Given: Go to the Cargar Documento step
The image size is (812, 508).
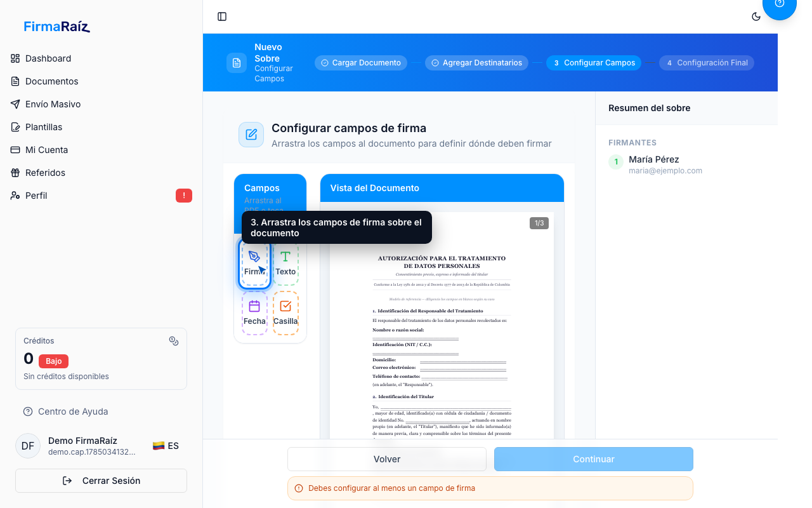Looking at the screenshot, I should tap(361, 63).
